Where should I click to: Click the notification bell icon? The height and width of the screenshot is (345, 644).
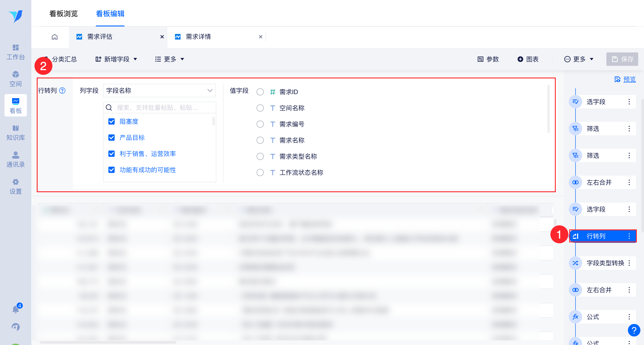[15, 309]
